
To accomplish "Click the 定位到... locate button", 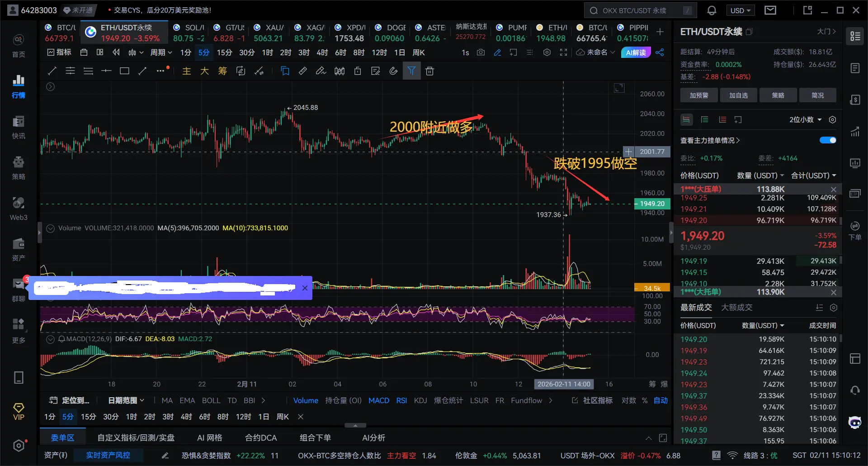I will [x=69, y=400].
